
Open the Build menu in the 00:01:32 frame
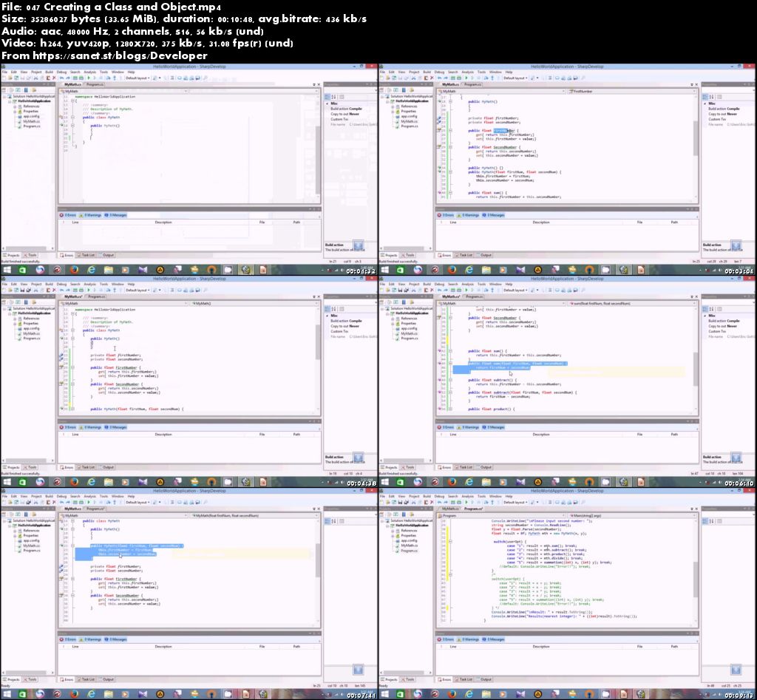click(x=49, y=72)
